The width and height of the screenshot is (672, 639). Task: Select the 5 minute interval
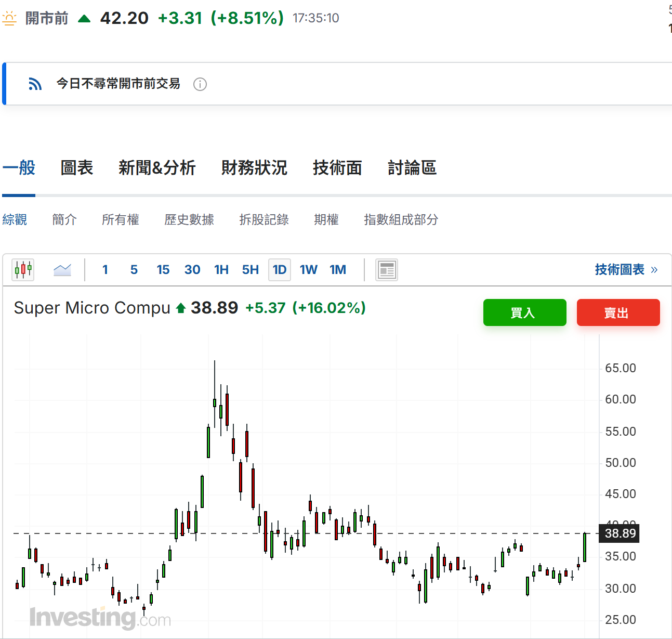click(x=134, y=270)
